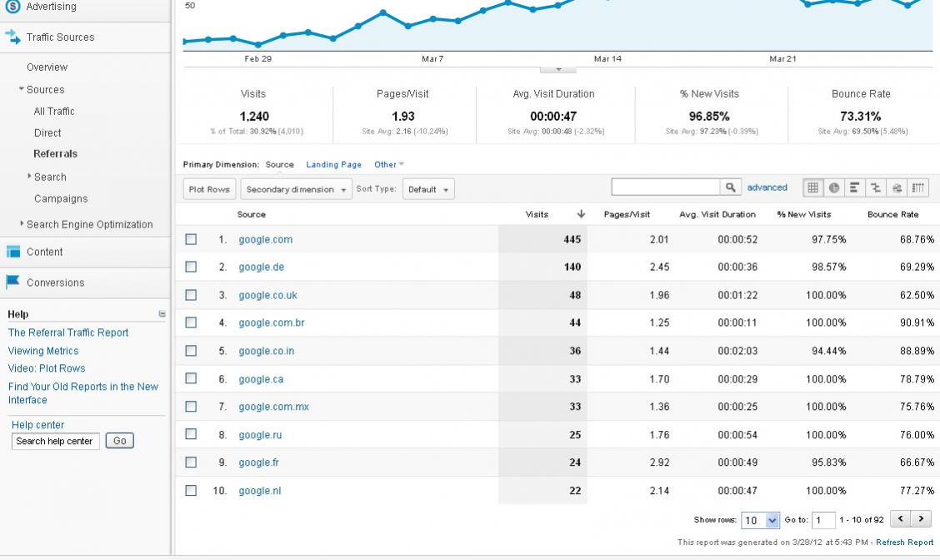Image resolution: width=940 pixels, height=560 pixels.
Task: Check the box for google.ru row
Action: point(191,434)
